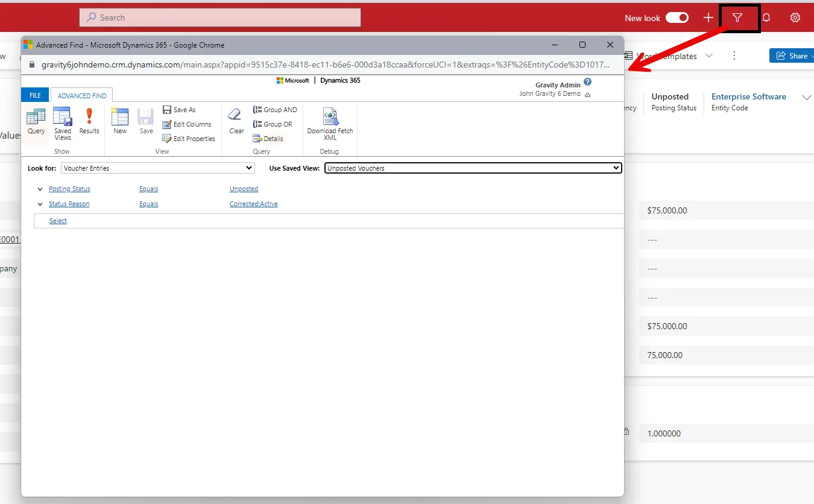
Task: Open the Advanced Find funnel icon
Action: click(x=737, y=18)
